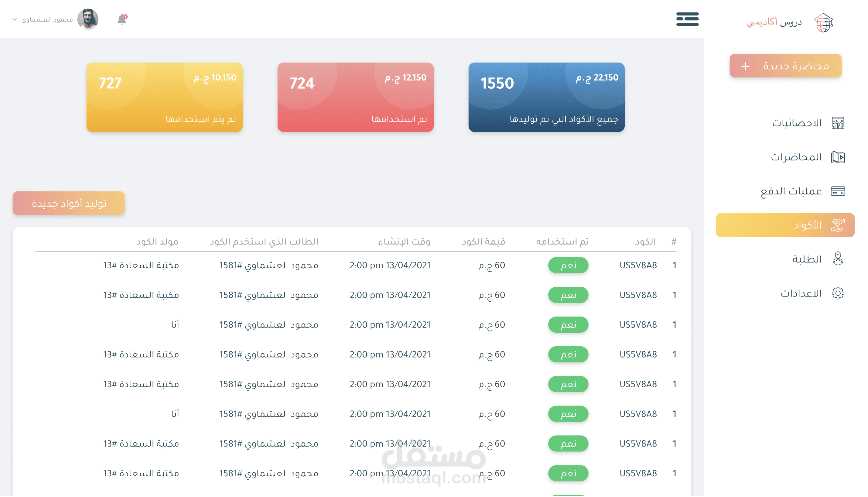Click the students person icon
868x497 pixels.
[x=838, y=259]
